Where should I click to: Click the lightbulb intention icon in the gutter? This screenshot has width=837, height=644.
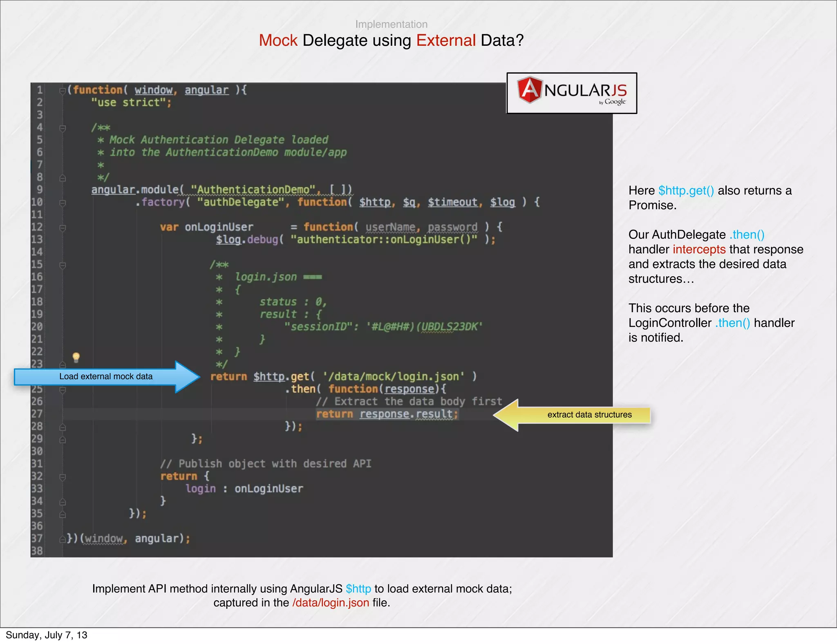[x=76, y=358]
